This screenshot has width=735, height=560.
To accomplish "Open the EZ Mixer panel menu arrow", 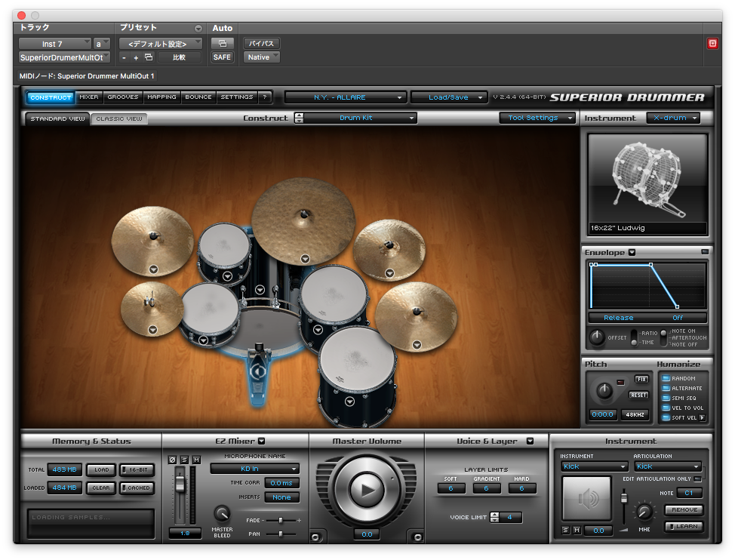I will click(262, 441).
